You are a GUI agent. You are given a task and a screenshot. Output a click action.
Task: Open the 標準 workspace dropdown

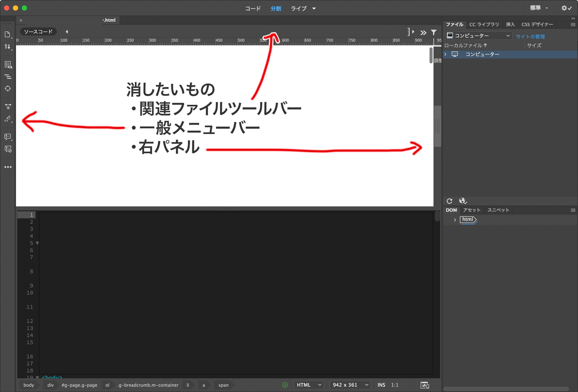pyautogui.click(x=539, y=8)
